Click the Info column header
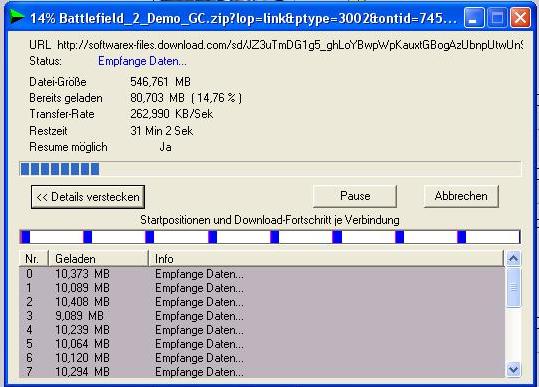 [326, 259]
